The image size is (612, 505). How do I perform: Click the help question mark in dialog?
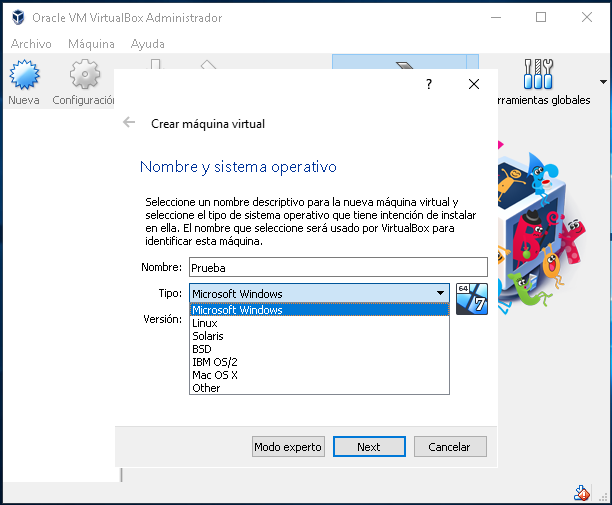click(429, 84)
